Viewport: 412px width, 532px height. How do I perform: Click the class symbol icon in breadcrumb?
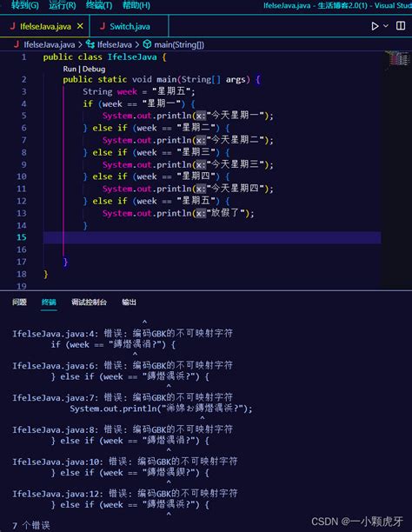(90, 44)
